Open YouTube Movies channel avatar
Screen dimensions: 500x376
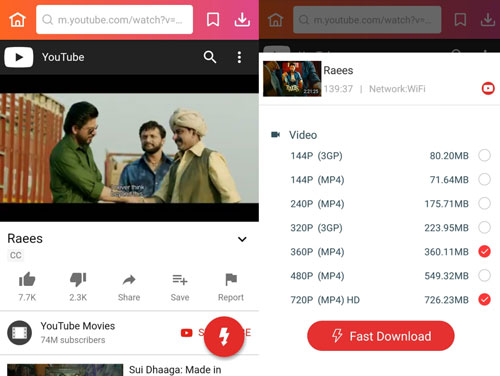[20, 332]
